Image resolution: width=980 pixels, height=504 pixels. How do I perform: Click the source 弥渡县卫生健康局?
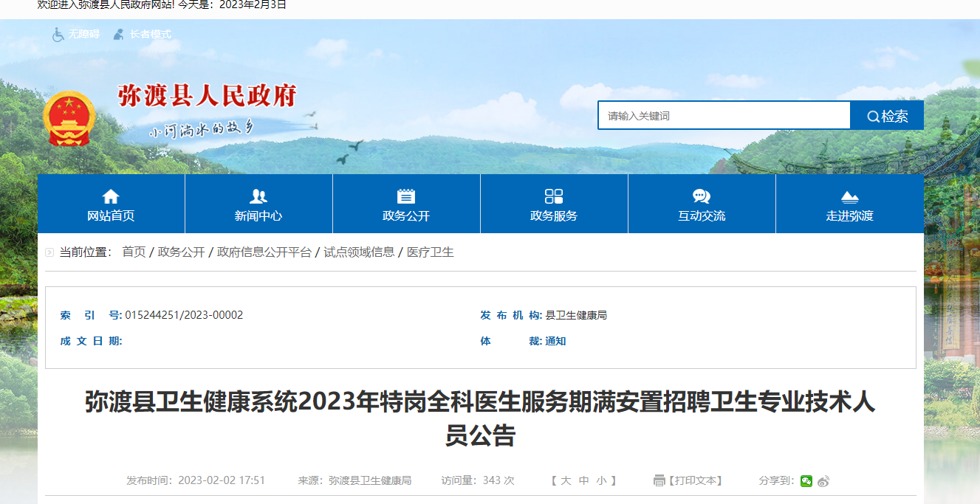(370, 480)
